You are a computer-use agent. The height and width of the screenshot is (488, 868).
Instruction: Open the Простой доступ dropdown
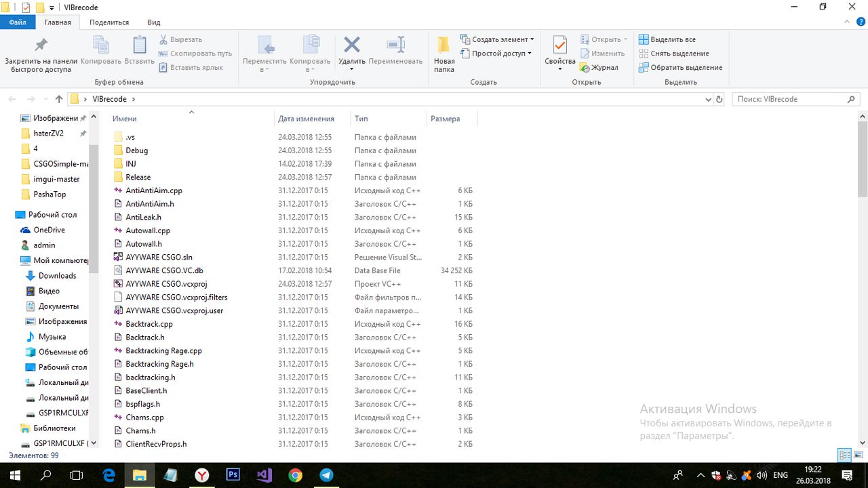coord(496,54)
